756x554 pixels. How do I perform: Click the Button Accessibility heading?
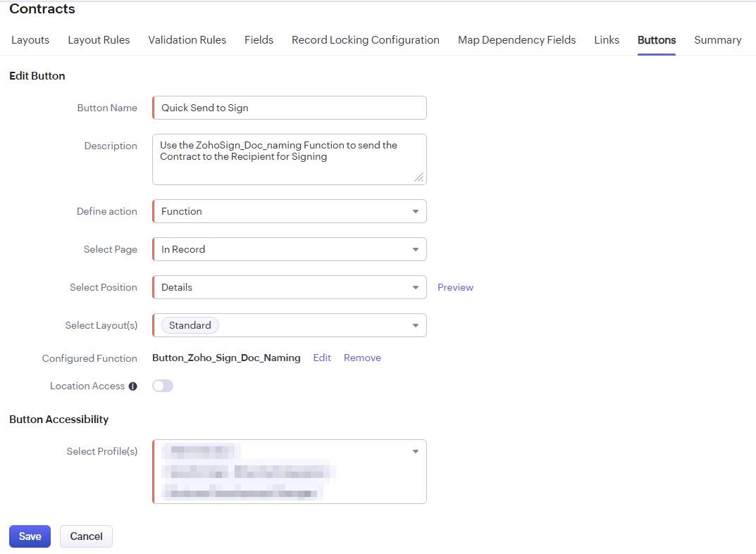(58, 420)
